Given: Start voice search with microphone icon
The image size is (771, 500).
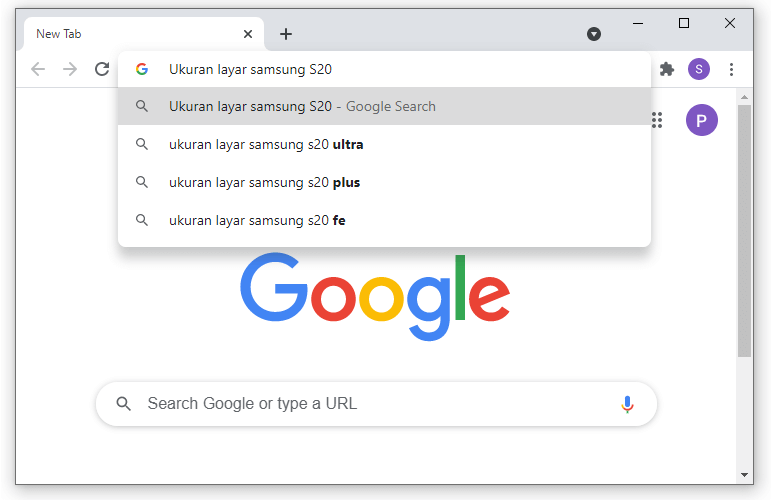Looking at the screenshot, I should point(627,404).
